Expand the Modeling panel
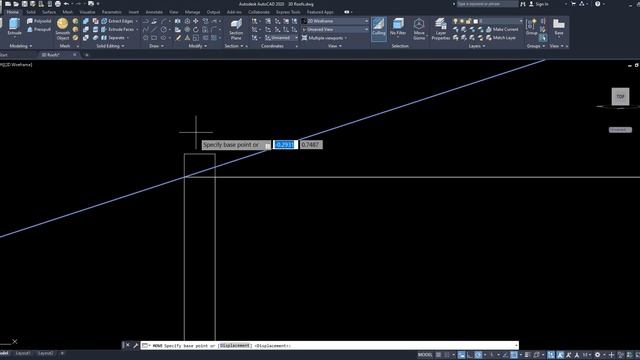Screen dimensions: 640x360 [x=20, y=46]
